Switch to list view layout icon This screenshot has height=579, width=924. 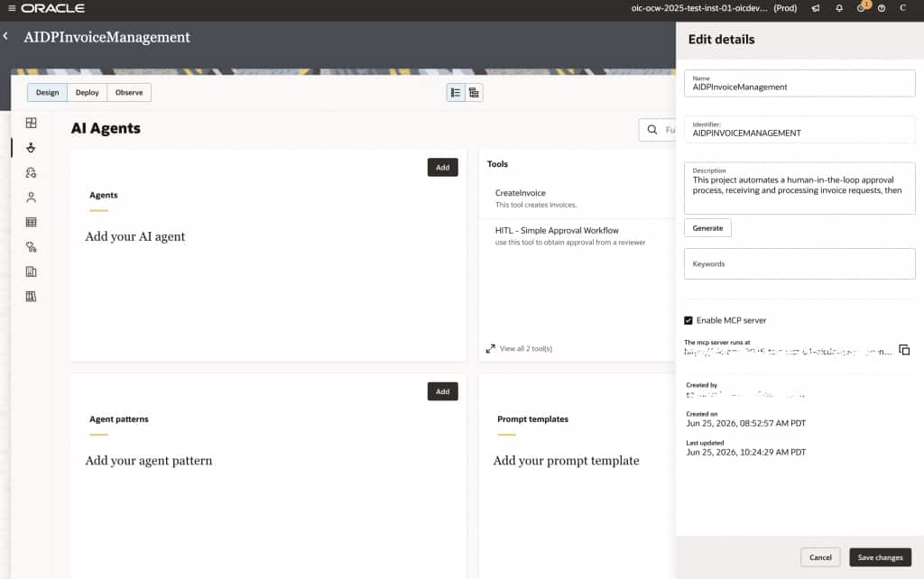456,93
